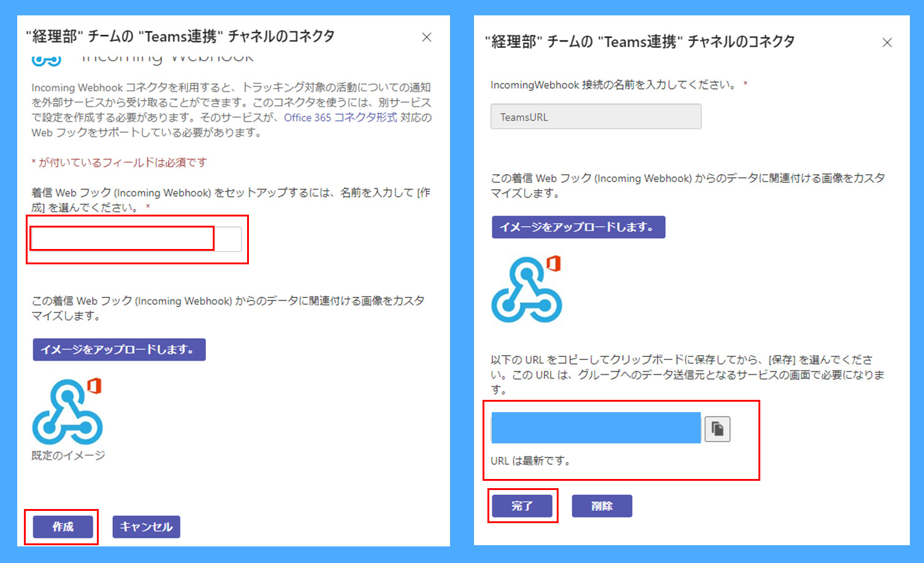This screenshot has height=563, width=924.
Task: Click the webhook name input field
Action: [136, 239]
